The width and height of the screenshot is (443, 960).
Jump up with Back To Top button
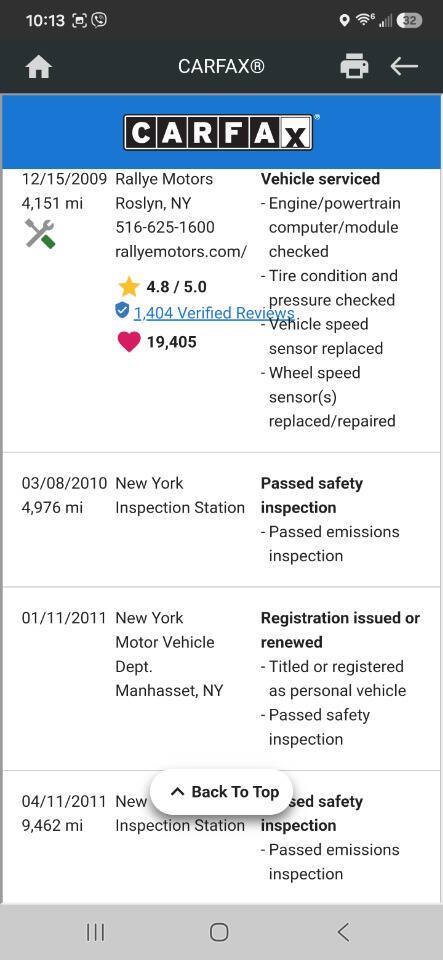(x=222, y=792)
